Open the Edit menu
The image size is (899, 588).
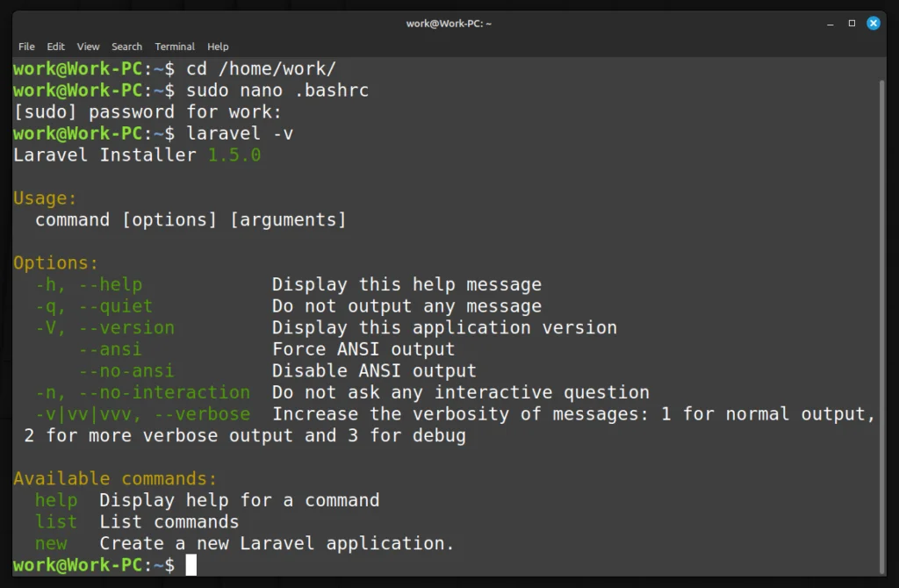tap(55, 47)
